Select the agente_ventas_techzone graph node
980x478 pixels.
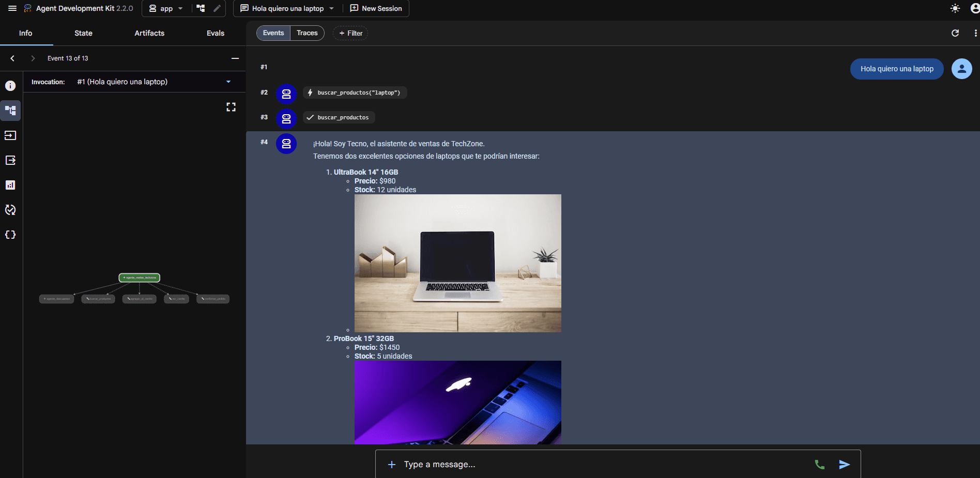[140, 277]
